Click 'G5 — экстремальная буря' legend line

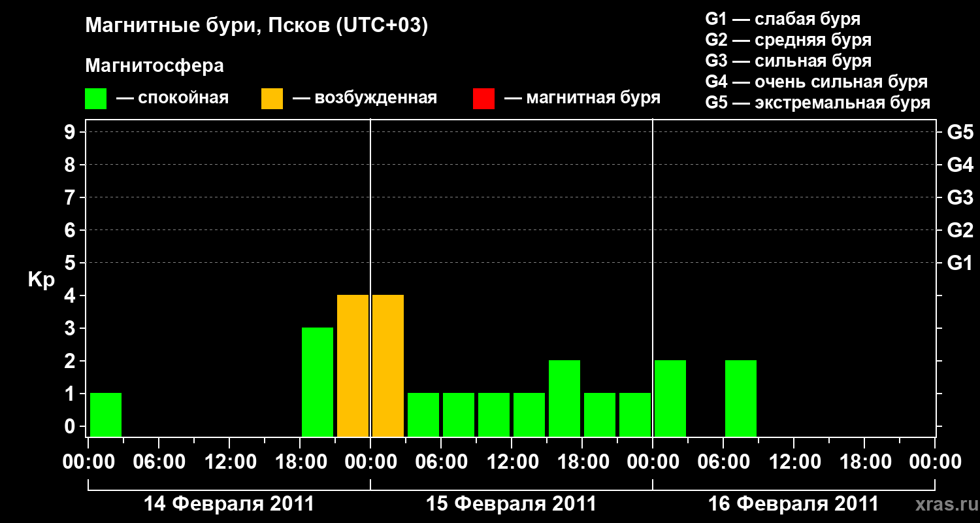pyautogui.click(x=818, y=103)
